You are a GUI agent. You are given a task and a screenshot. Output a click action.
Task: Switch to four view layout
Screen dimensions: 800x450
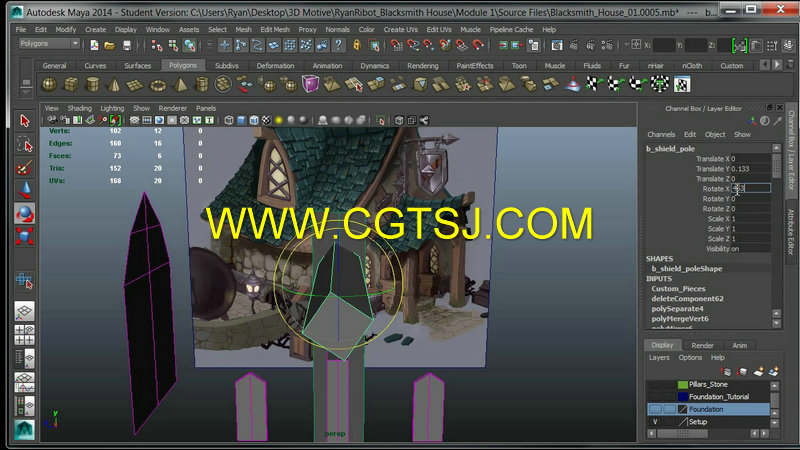pos(24,335)
